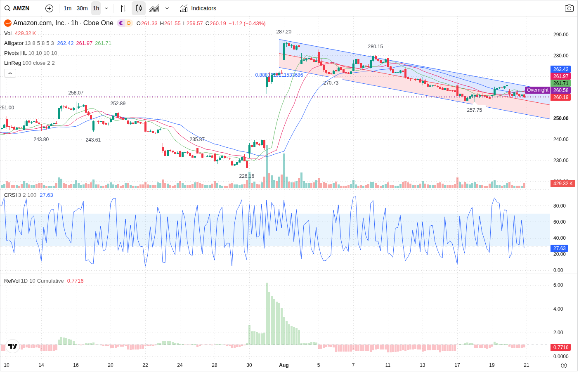The width and height of the screenshot is (586, 392).
Task: Click the 250.00 price scale label
Action: [561, 118]
